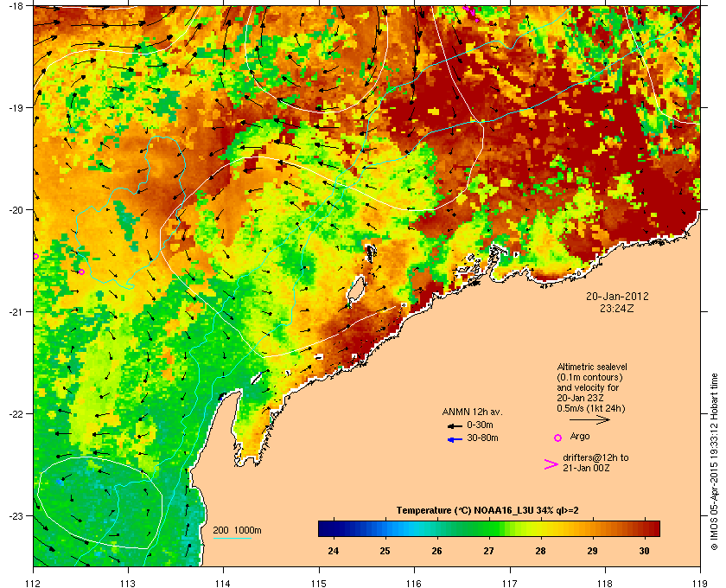
Task: Click the 'Argo' legend label
Action: (580, 437)
